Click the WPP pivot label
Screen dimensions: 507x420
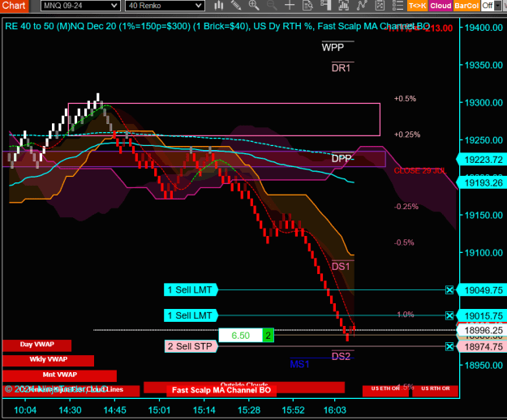(333, 48)
